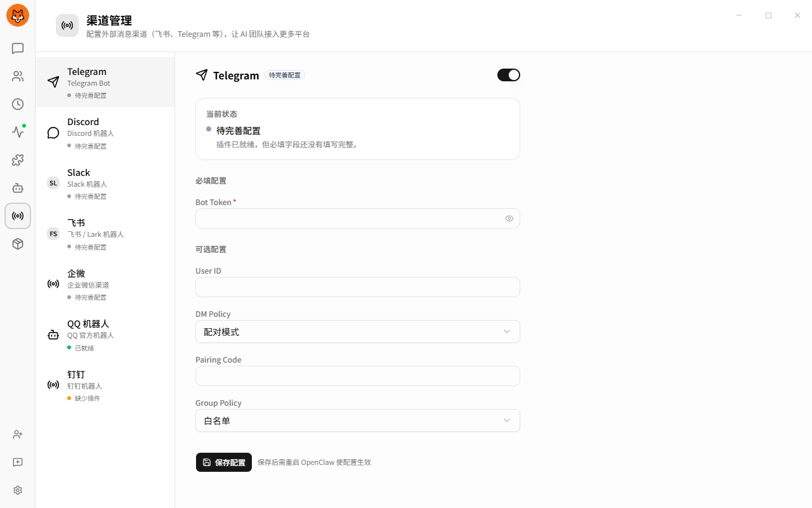Select the QQ 机器人 channel entry
812x508 pixels.
pyautogui.click(x=105, y=335)
